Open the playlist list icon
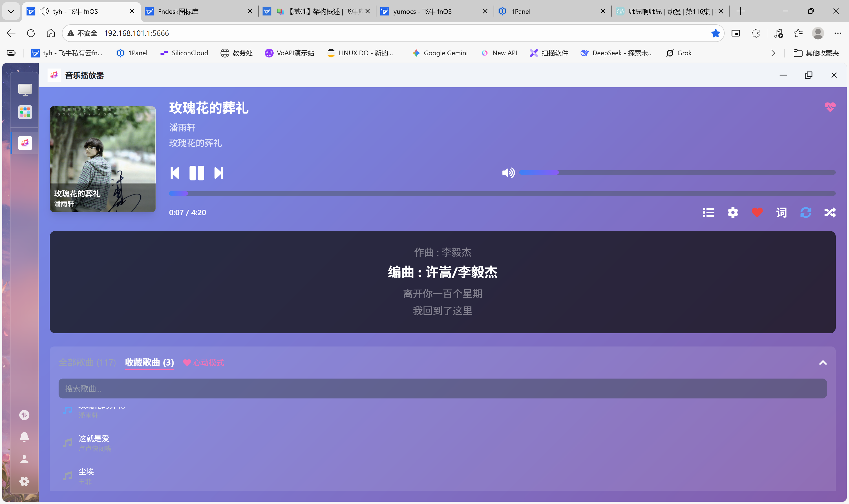Viewport: 849px width, 504px height. point(708,212)
